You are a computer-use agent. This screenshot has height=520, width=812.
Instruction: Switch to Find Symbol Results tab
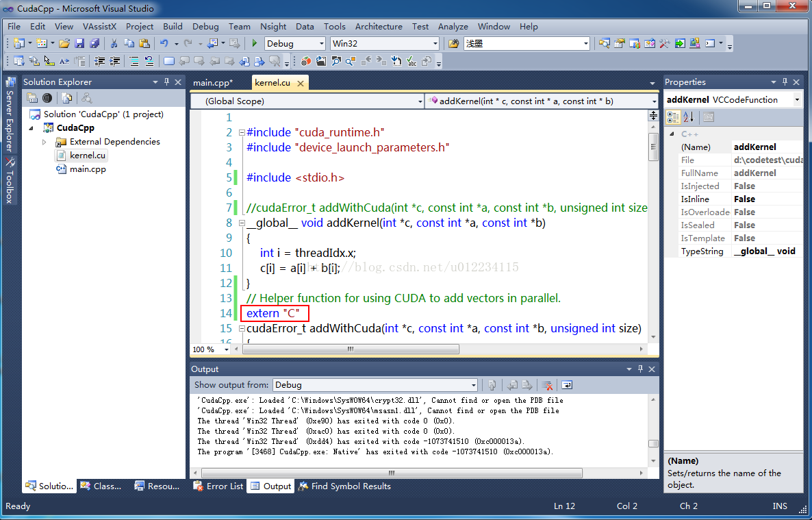tap(344, 486)
